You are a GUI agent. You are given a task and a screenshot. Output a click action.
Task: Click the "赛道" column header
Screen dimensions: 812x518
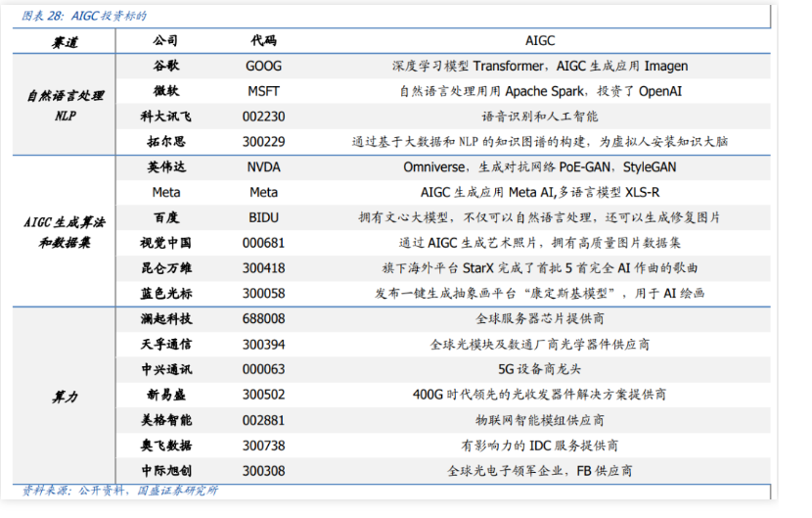pos(65,41)
